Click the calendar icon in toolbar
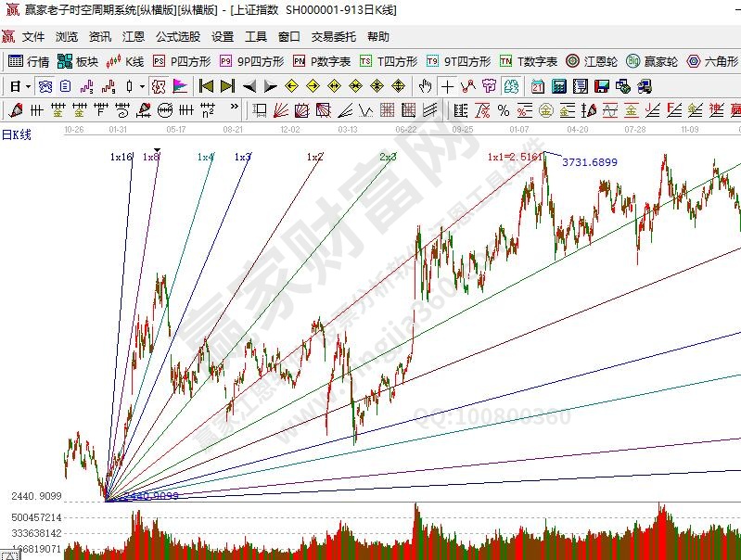This screenshot has height=560, width=741. click(538, 86)
